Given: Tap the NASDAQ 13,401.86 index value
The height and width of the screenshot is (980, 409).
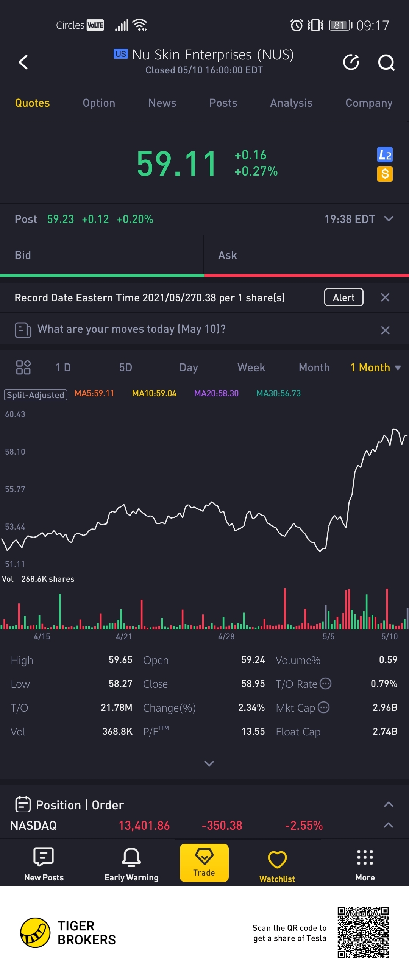Looking at the screenshot, I should pos(144,825).
